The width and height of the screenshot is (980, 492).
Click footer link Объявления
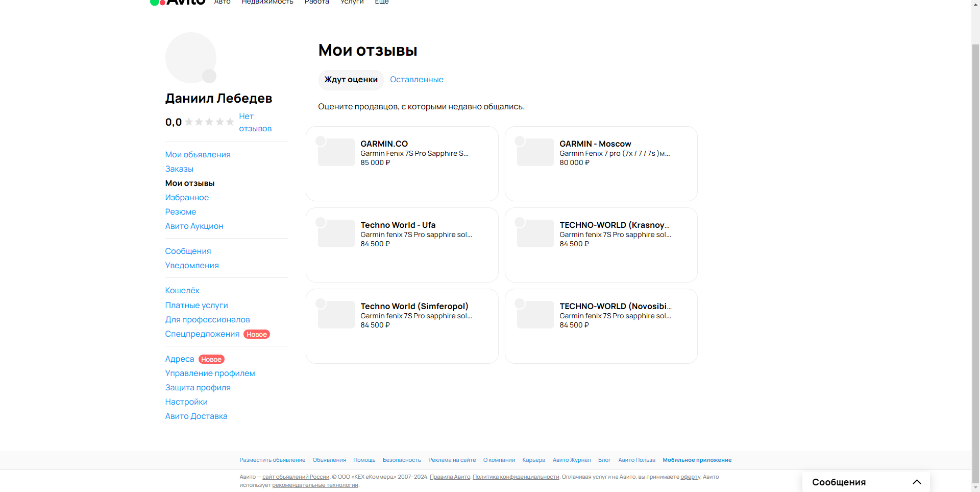pyautogui.click(x=329, y=460)
